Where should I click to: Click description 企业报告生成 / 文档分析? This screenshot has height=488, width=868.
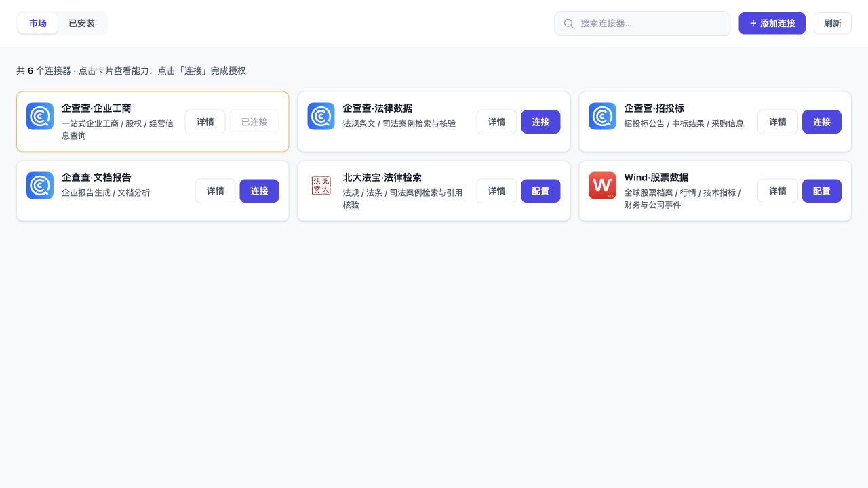coord(106,192)
